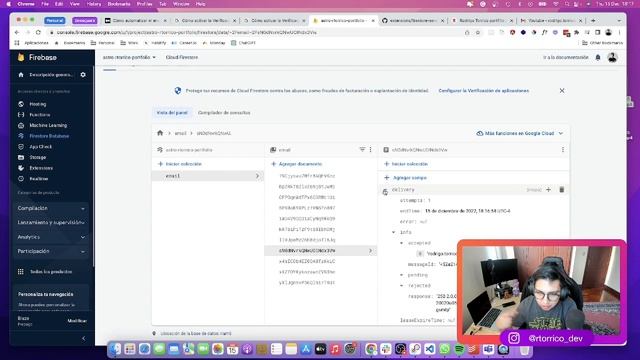This screenshot has height=360, width=640.
Task: Open the document three-dot menu
Action: 563,149
